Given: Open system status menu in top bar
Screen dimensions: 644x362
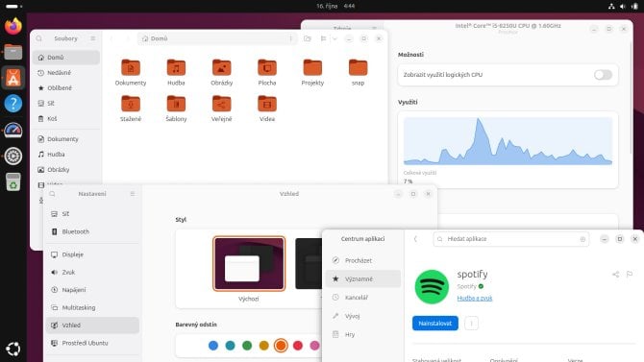Looking at the screenshot, I should [623, 6].
